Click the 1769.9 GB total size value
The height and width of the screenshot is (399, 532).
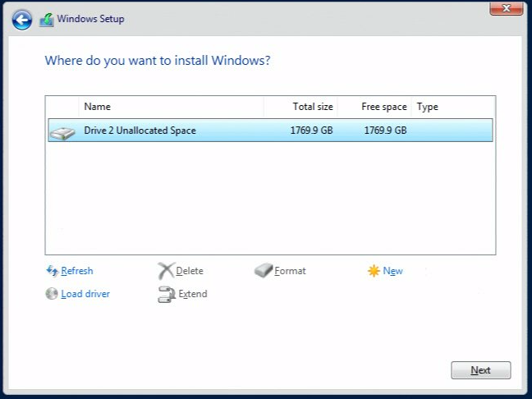[x=311, y=131]
